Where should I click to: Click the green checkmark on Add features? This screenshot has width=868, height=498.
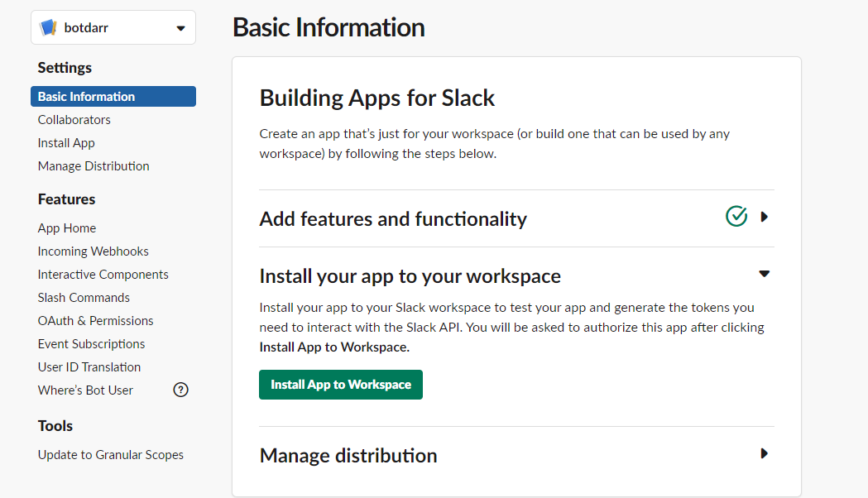pyautogui.click(x=736, y=217)
